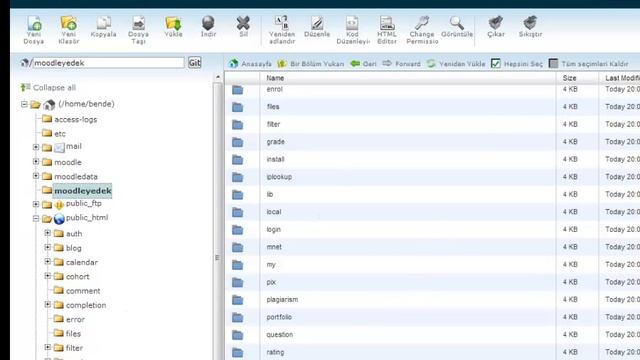Select the plagiarism folder row
This screenshot has width=640, height=360.
coord(432,300)
